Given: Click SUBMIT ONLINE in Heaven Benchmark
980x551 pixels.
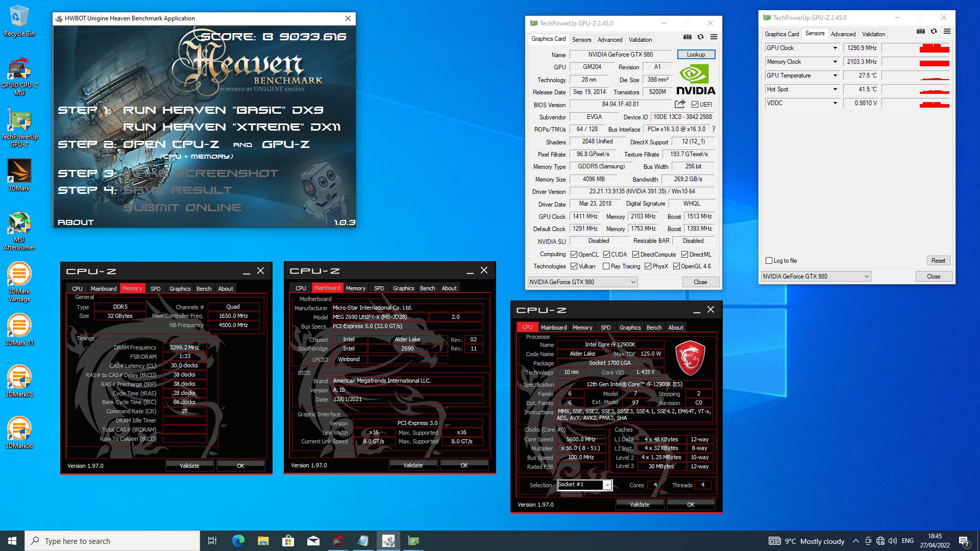Looking at the screenshot, I should [182, 208].
